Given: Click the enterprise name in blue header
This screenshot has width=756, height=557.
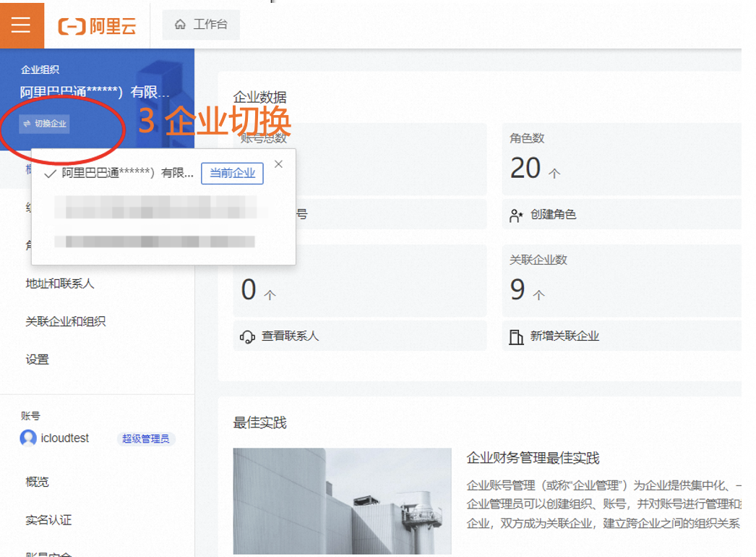Looking at the screenshot, I should point(95,92).
